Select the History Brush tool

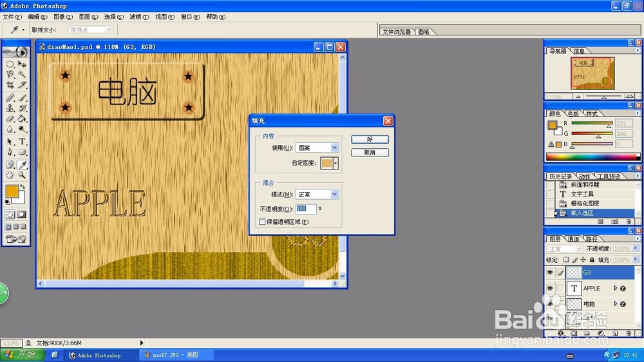pos(22,108)
